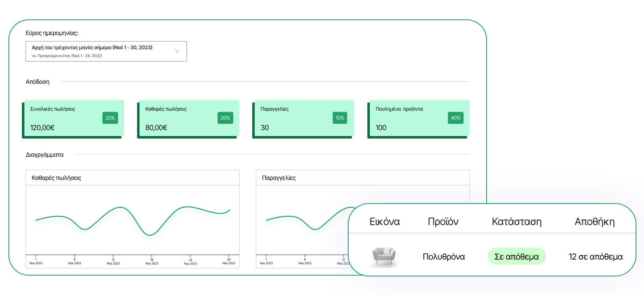Image resolution: width=644 pixels, height=295 pixels.
Task: Sort by the Εικόνα column header
Action: tap(384, 222)
